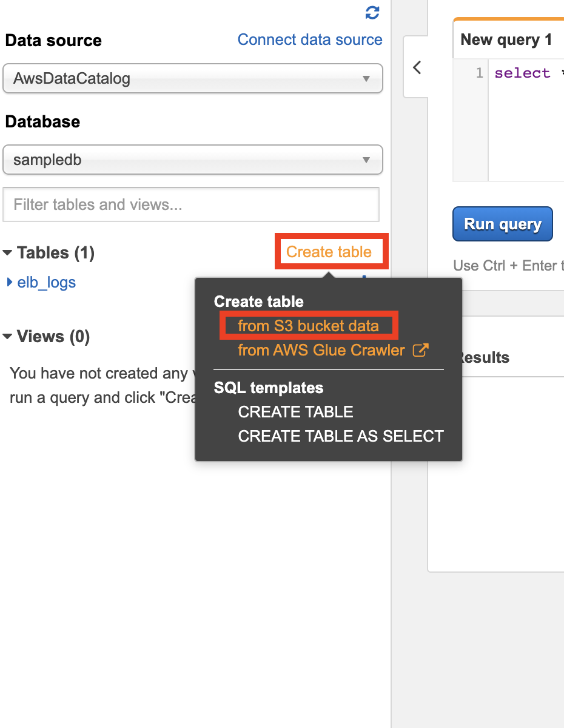The height and width of the screenshot is (728, 564).
Task: Expand the elb_logs table tree item
Action: tap(9, 283)
